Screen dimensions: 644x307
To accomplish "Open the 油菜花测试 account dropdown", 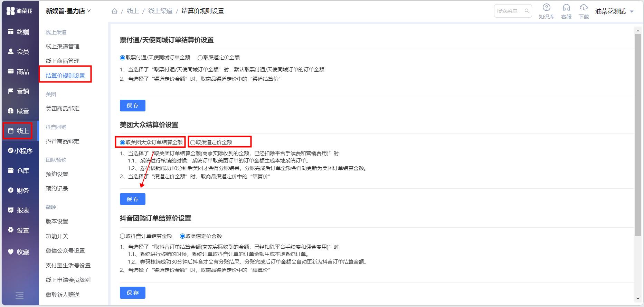I will click(x=614, y=11).
